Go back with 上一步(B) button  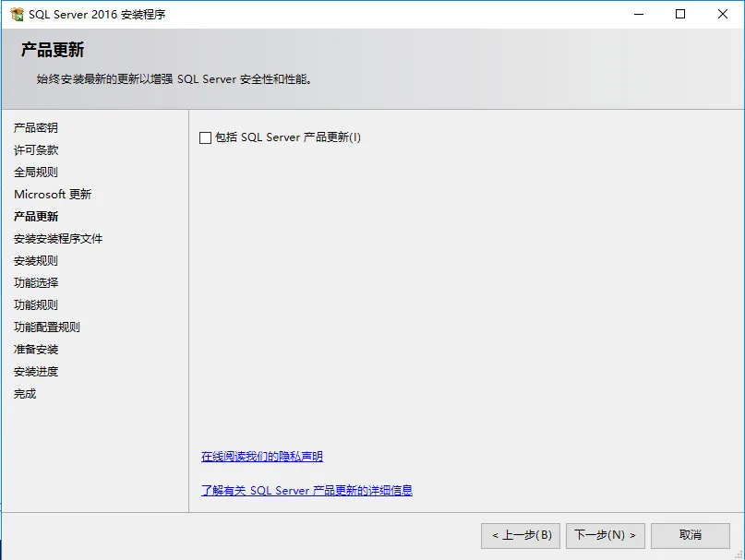521,536
